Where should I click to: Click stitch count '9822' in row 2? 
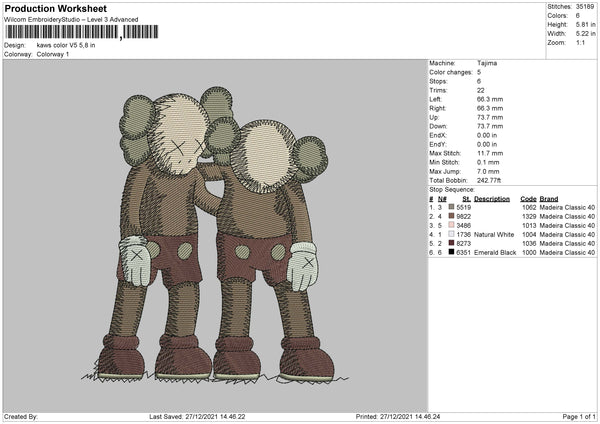click(x=463, y=217)
